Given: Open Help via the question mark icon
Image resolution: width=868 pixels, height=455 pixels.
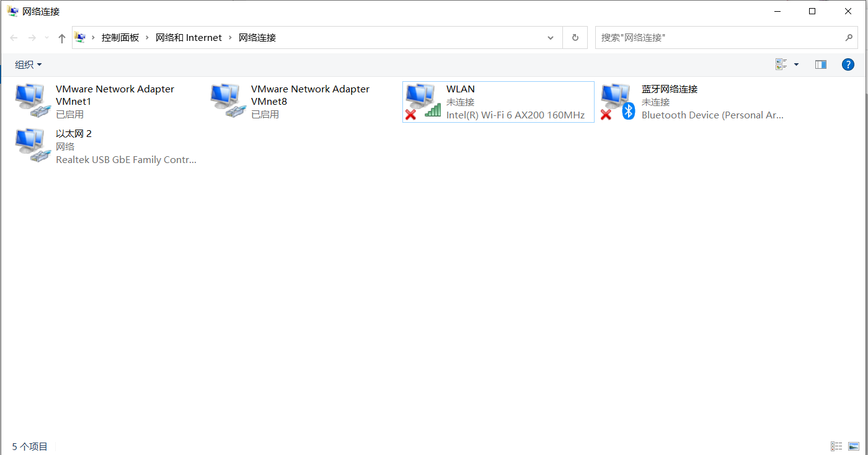Looking at the screenshot, I should coord(848,64).
